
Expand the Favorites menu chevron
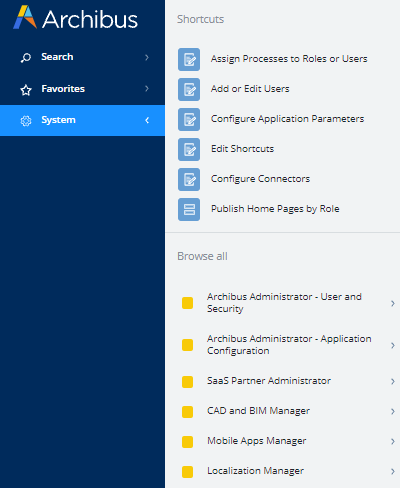tap(147, 89)
